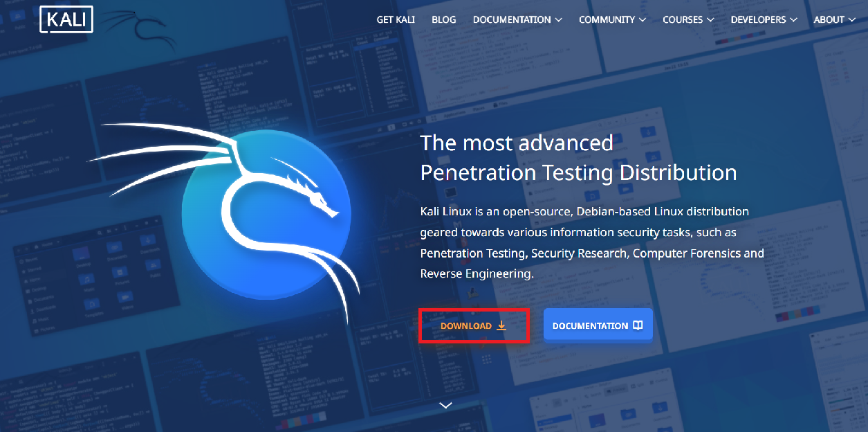Click the Kali logo in the header

pos(66,19)
